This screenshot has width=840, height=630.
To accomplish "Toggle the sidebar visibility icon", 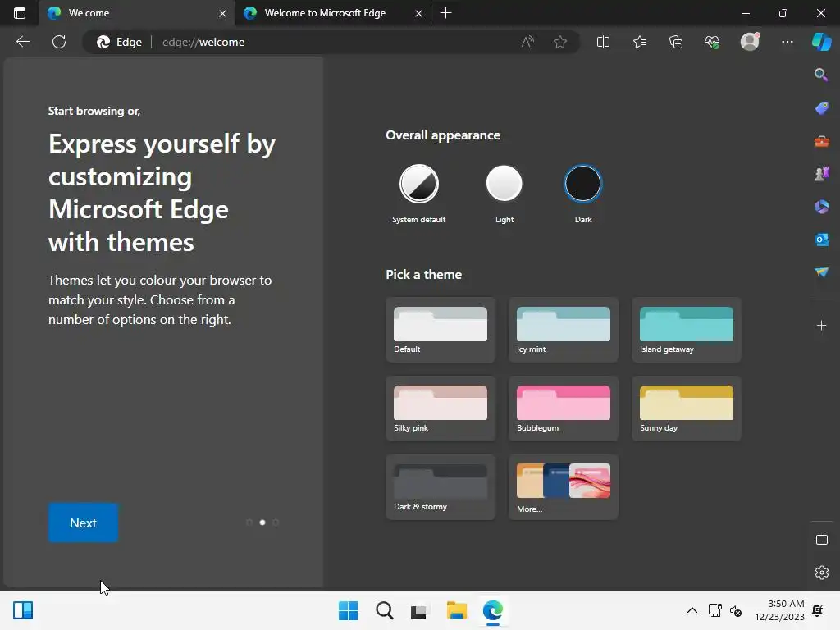I will [x=821, y=540].
